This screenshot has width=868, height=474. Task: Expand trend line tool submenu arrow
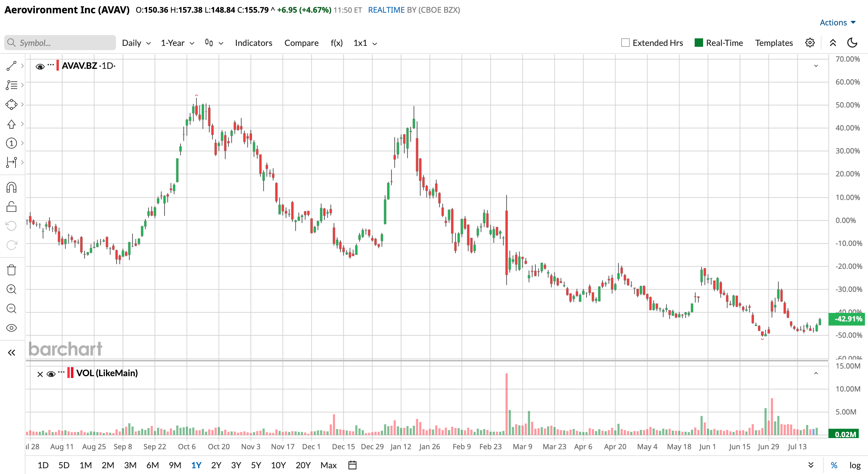coord(22,66)
